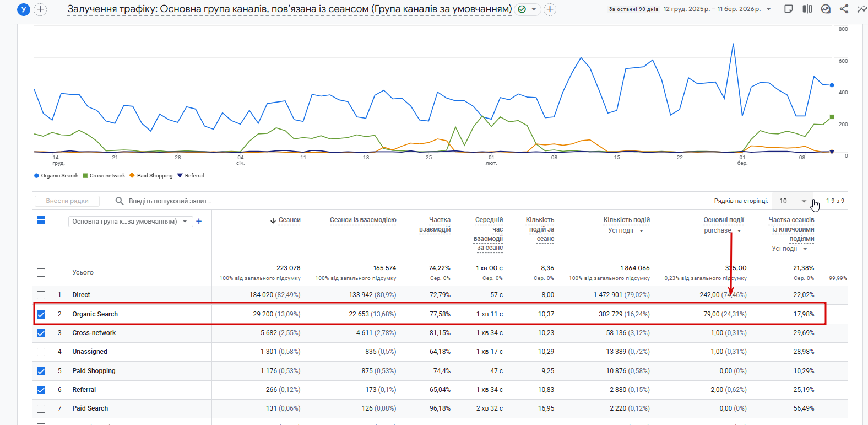Viewport: 868px width, 425px height.
Task: Tick the Unassigned row checkbox
Action: (x=41, y=352)
